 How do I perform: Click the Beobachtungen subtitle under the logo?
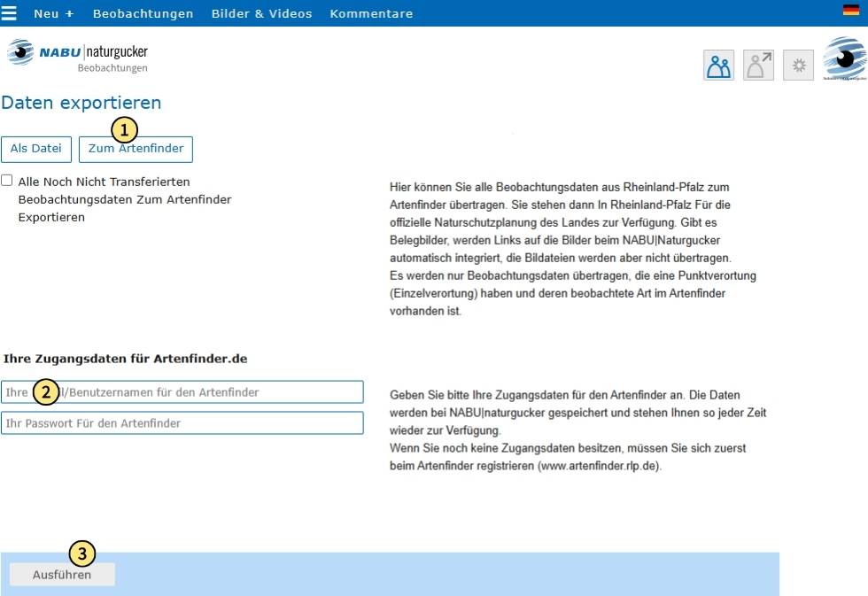pos(112,68)
